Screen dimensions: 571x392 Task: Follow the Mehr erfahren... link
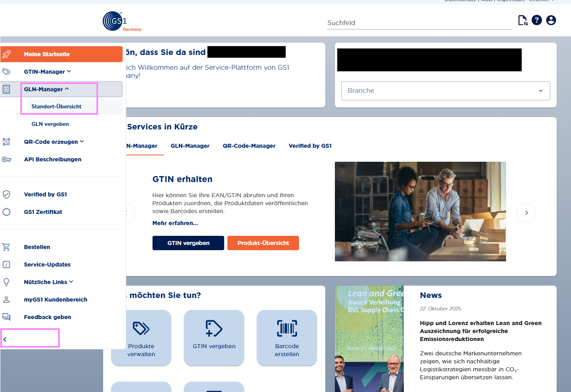point(175,223)
